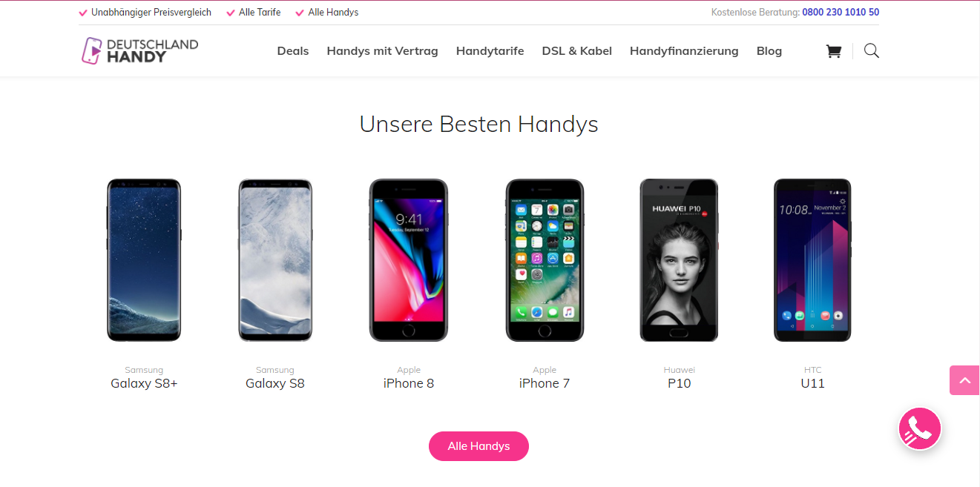Choose the iPhone 8 phone image
The image size is (980, 487).
click(409, 260)
